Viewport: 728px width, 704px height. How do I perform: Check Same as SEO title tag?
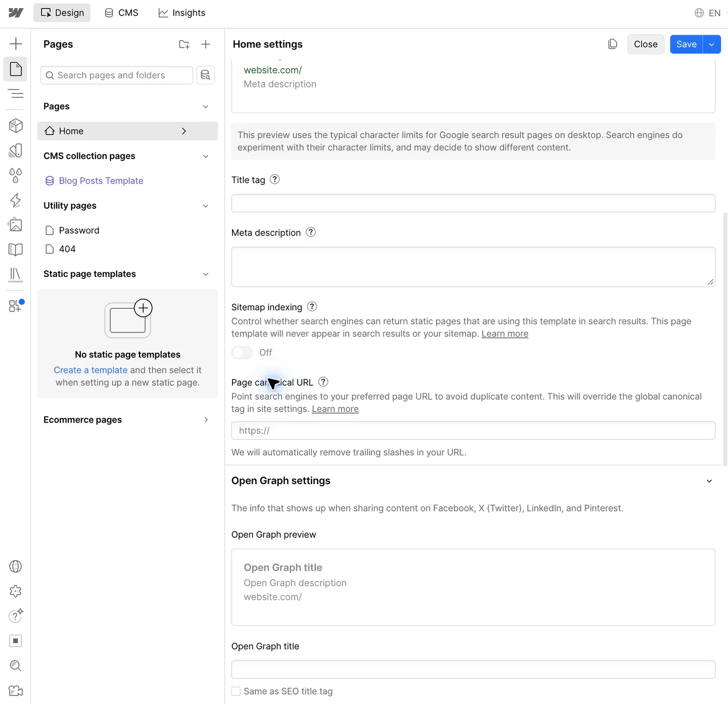tap(236, 691)
